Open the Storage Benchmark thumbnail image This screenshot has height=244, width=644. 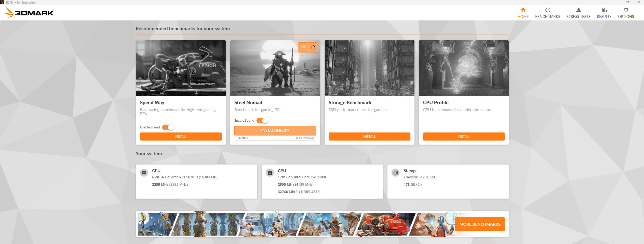pos(370,68)
